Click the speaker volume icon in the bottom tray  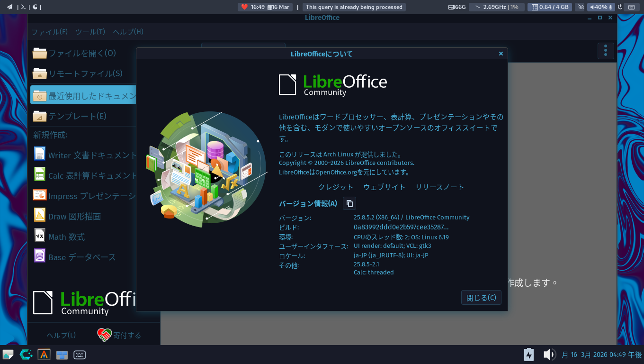click(549, 355)
